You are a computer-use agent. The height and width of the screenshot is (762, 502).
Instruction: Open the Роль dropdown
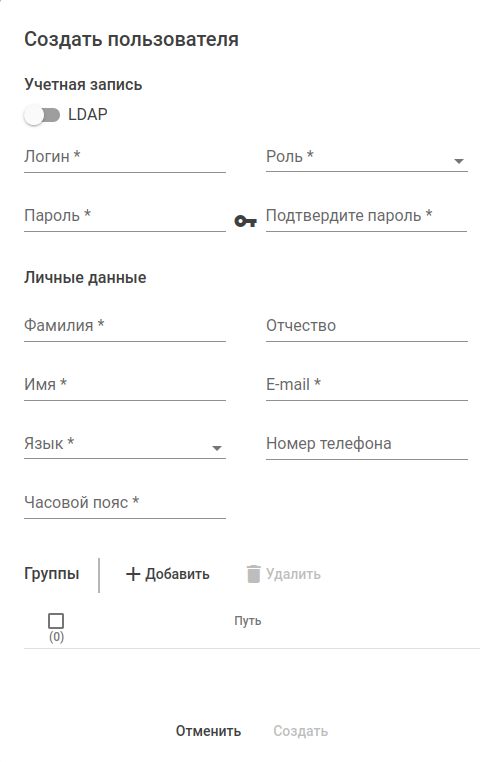(x=367, y=157)
